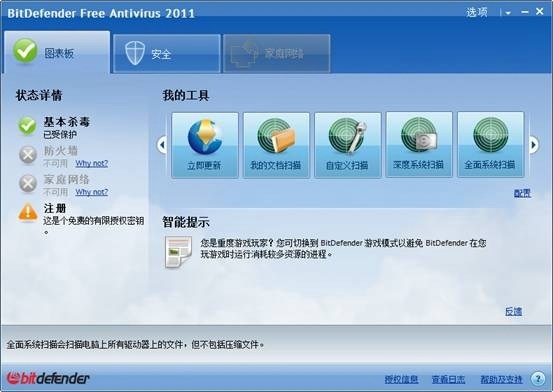Click the shield icon on 安全 tab
Screen dimensions: 553x392
[x=135, y=53]
